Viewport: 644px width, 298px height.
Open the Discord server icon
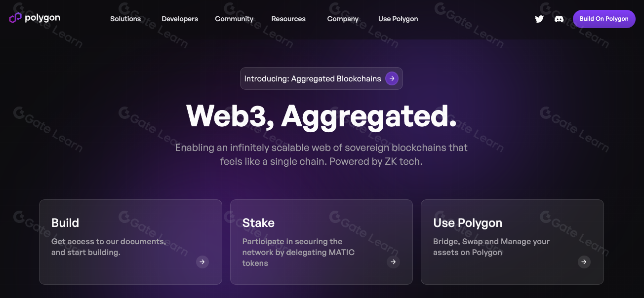click(559, 19)
